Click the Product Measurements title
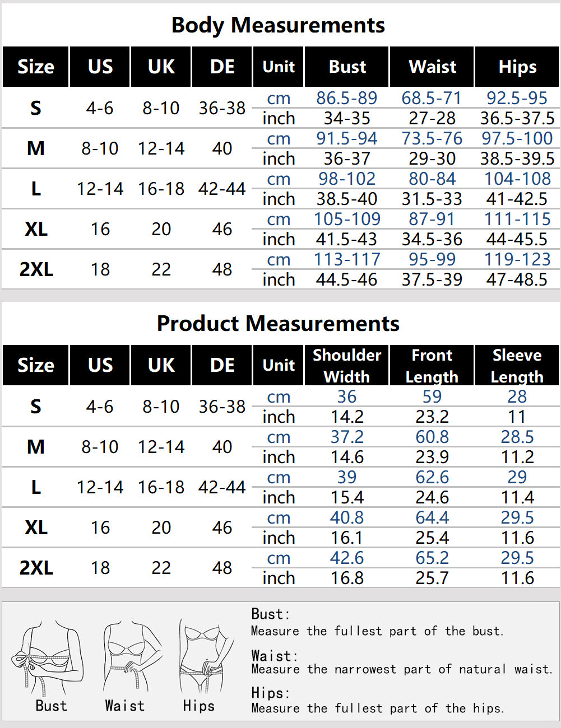Image resolution: width=561 pixels, height=728 pixels. (x=278, y=324)
